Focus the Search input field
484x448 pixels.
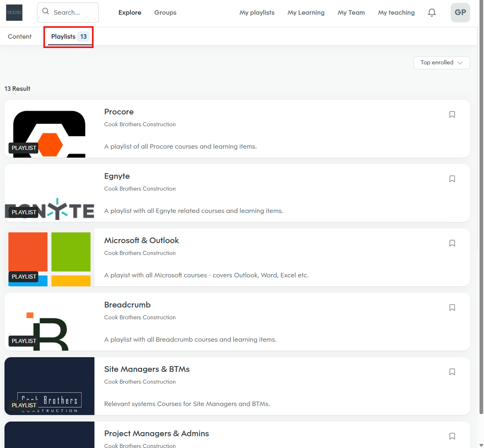68,13
